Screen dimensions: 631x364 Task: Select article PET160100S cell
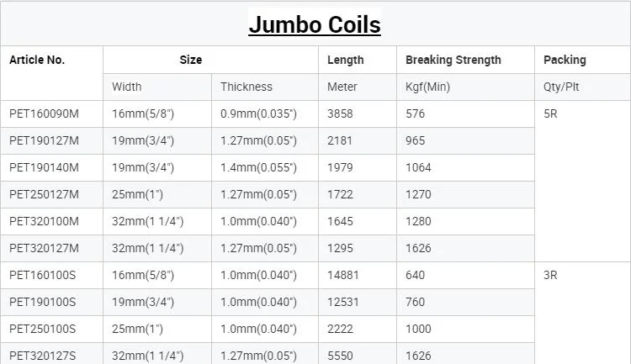(x=43, y=275)
